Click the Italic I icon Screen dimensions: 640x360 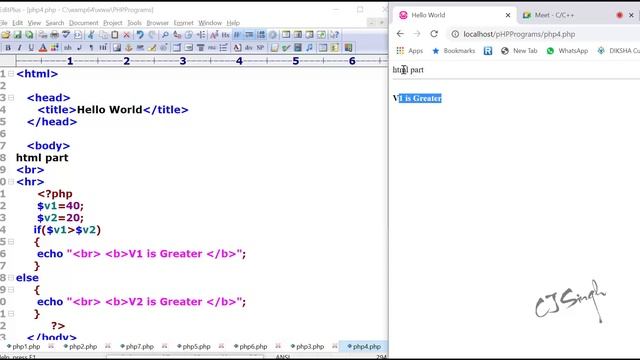(x=19, y=48)
